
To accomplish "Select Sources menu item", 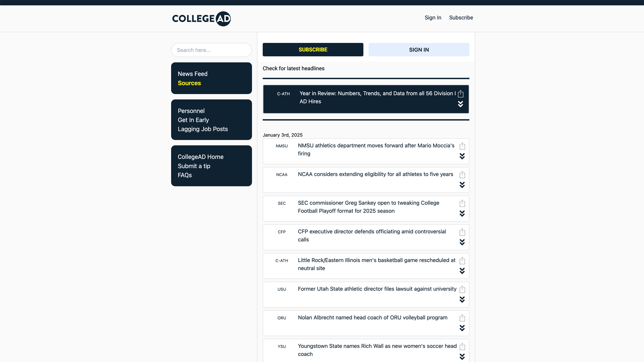I will pos(189,83).
